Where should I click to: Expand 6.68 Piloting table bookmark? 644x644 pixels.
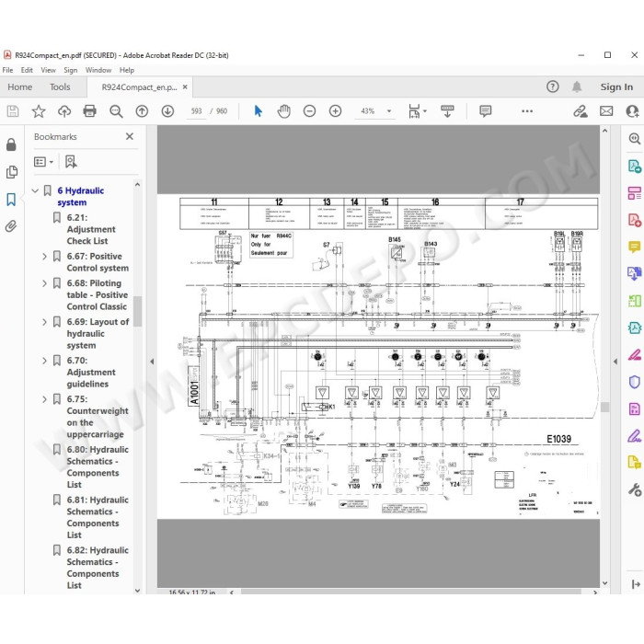coord(44,283)
